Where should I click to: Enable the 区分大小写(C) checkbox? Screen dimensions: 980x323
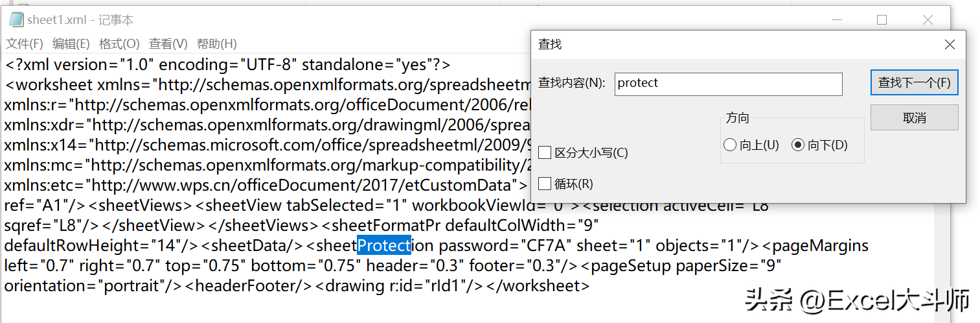545,153
